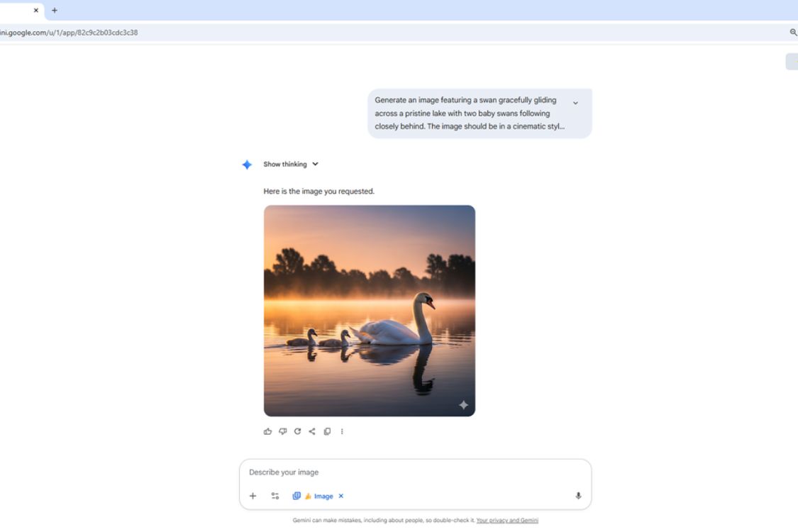Open the tools settings icon in prompt box
The image size is (798, 532).
[275, 496]
